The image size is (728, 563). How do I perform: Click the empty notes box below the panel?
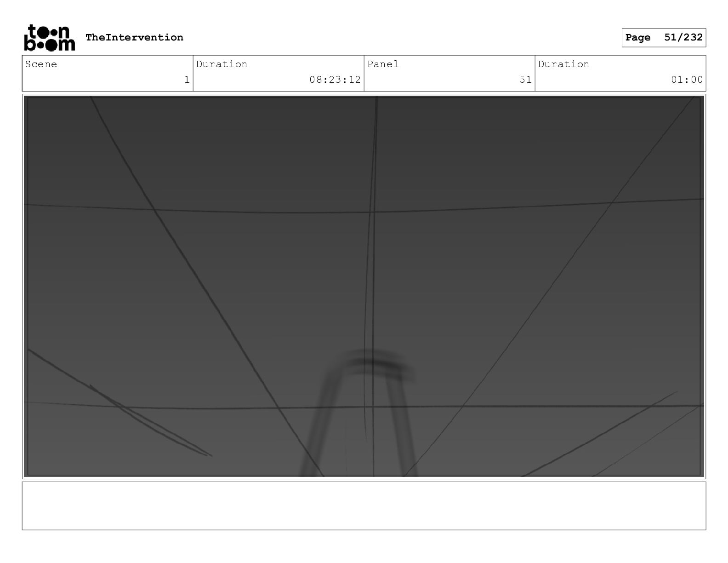tap(364, 506)
